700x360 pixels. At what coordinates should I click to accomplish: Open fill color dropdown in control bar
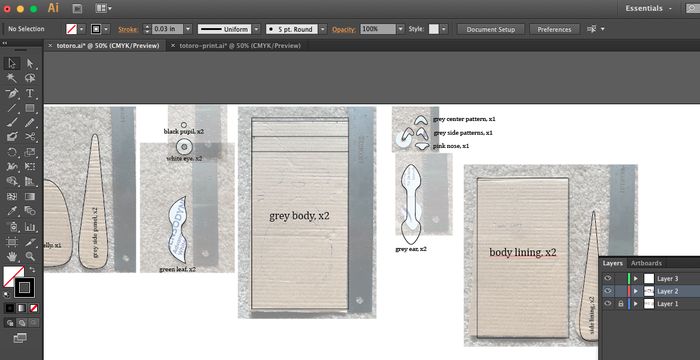click(82, 29)
